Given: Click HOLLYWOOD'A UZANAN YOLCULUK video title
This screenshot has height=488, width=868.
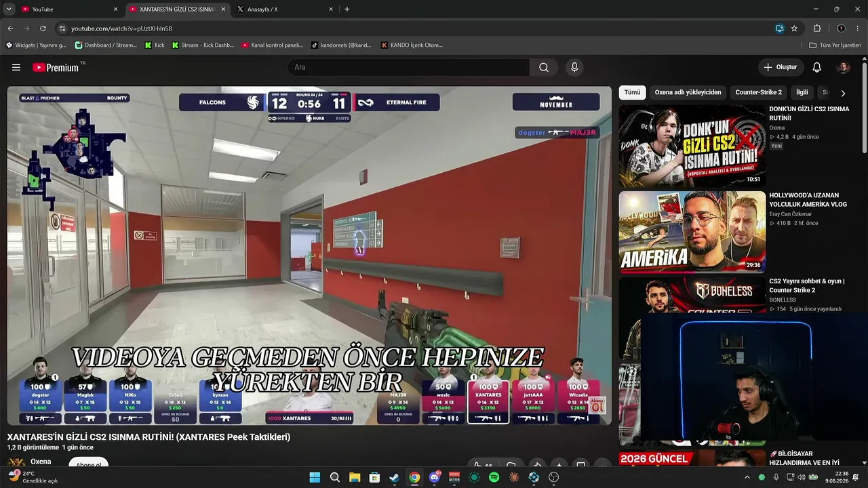Looking at the screenshot, I should (808, 200).
